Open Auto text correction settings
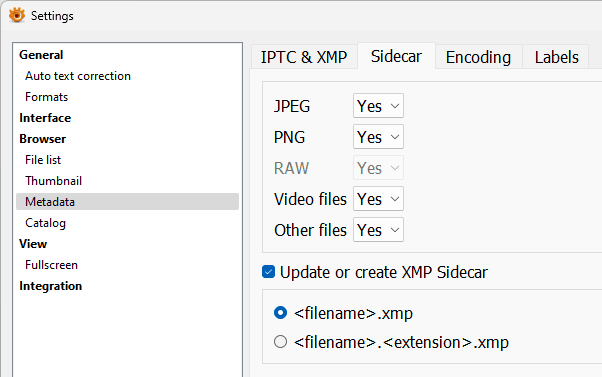Viewport: 602px width, 377px height. [78, 76]
